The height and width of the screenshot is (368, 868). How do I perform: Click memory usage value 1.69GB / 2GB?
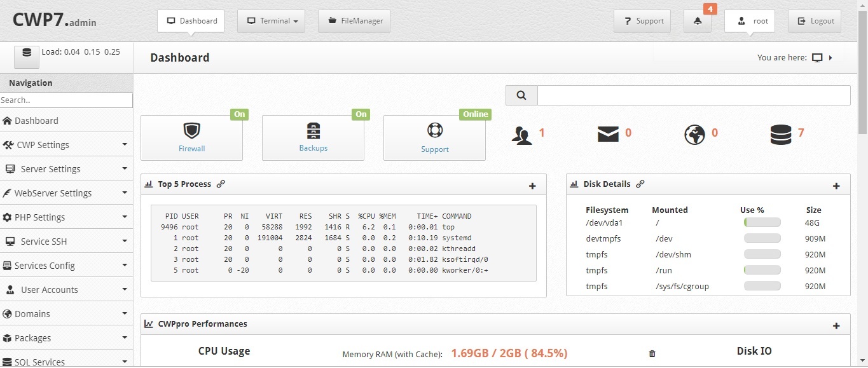[509, 353]
